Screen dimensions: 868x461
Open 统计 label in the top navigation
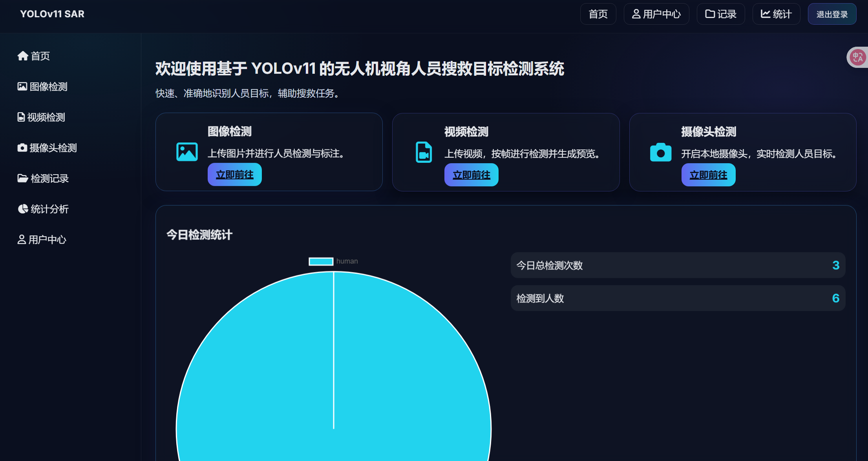coord(782,14)
